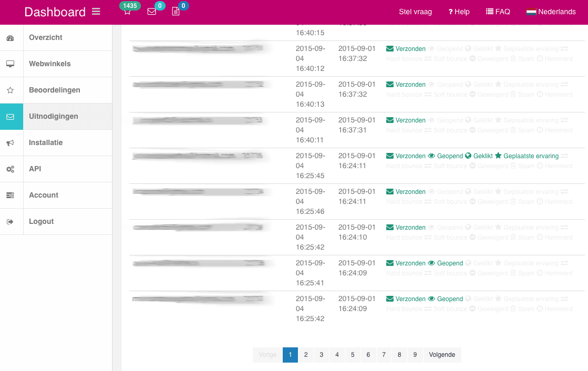Image resolution: width=588 pixels, height=371 pixels.
Task: Select page 2 in pagination
Action: pos(306,355)
